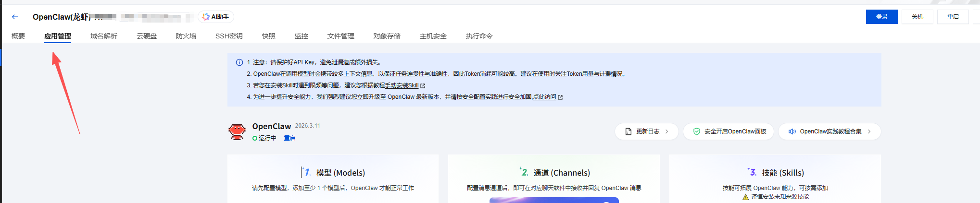Click the channel preview image under 通道
Image resolution: width=980 pixels, height=203 pixels.
[x=554, y=200]
